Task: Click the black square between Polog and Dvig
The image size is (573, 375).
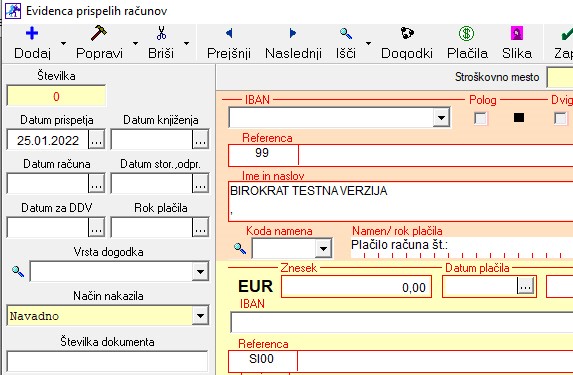Action: (519, 117)
